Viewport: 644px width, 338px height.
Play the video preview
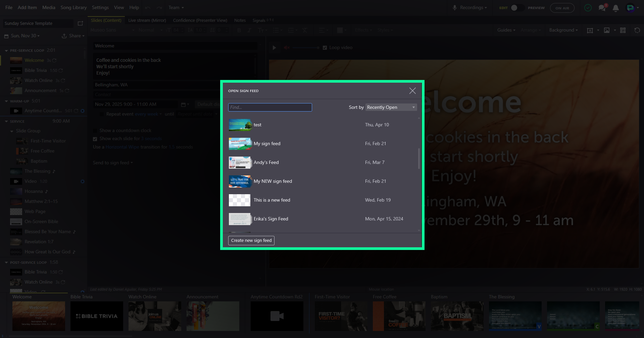point(274,48)
